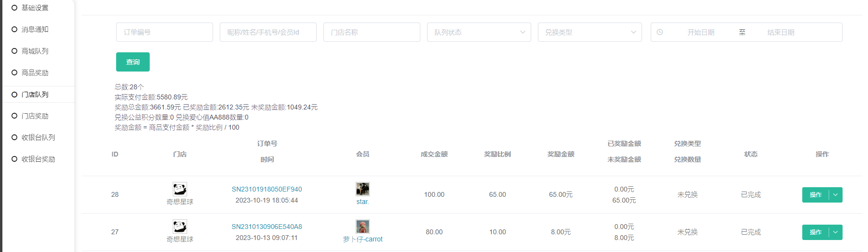Go to 消息通知 in the sidebar

coord(35,29)
